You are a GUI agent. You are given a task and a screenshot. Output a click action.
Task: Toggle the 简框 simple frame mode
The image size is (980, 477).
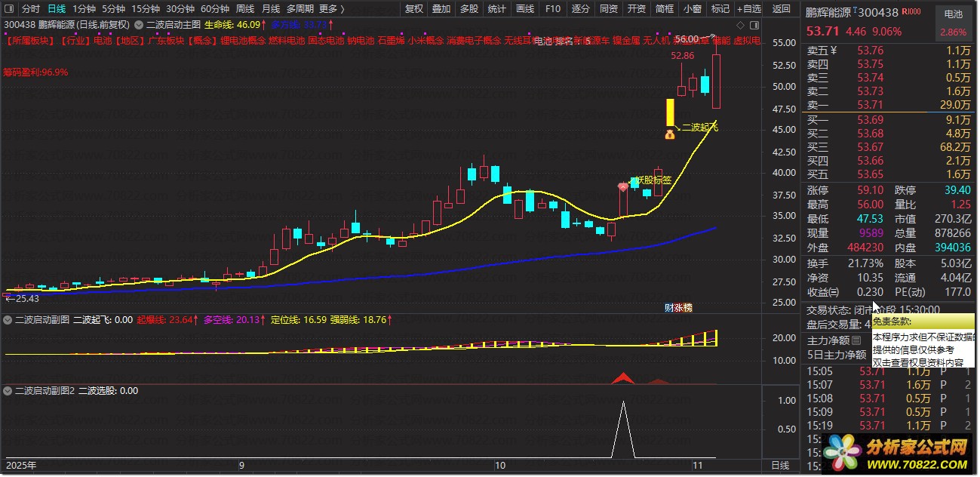(664, 9)
